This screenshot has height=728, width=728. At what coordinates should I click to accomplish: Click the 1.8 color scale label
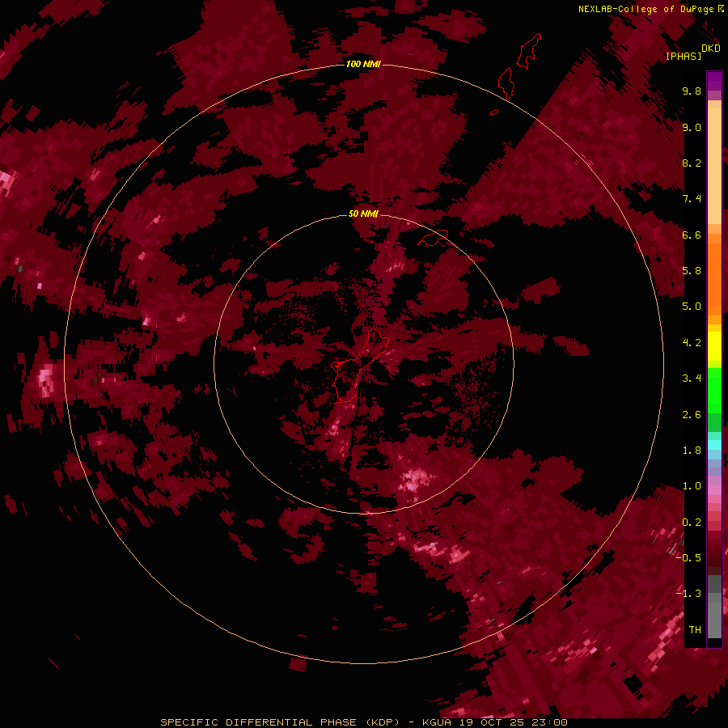tap(692, 451)
